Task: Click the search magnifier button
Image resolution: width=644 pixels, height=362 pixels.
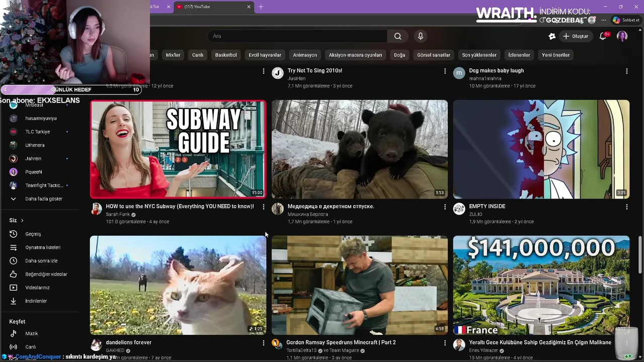Action: [397, 36]
